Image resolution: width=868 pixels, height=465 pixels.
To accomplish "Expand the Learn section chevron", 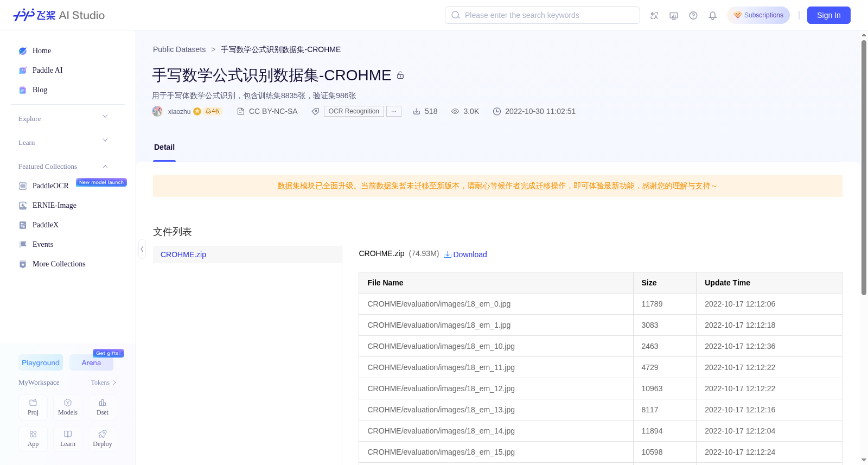I will point(105,141).
